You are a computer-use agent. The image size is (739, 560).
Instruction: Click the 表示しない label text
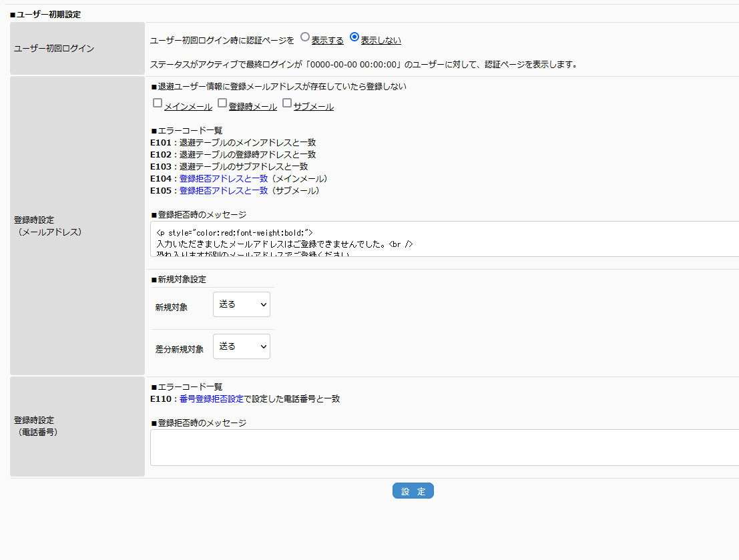tap(381, 41)
